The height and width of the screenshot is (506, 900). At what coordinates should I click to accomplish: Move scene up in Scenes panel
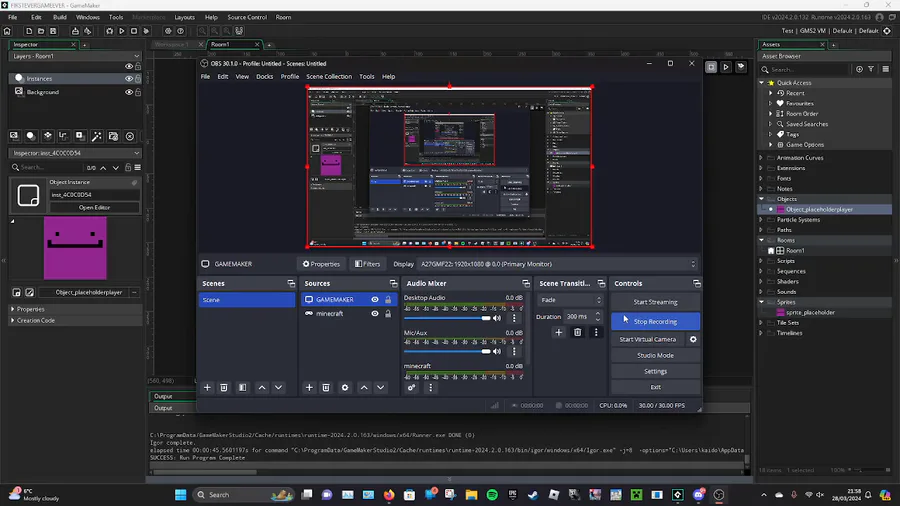click(262, 388)
